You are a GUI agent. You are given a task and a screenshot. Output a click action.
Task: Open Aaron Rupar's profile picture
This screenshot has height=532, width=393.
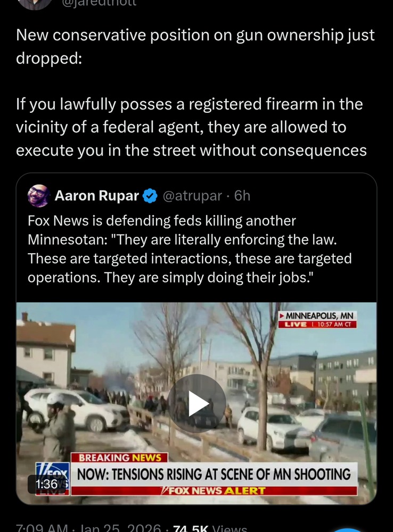pos(39,196)
